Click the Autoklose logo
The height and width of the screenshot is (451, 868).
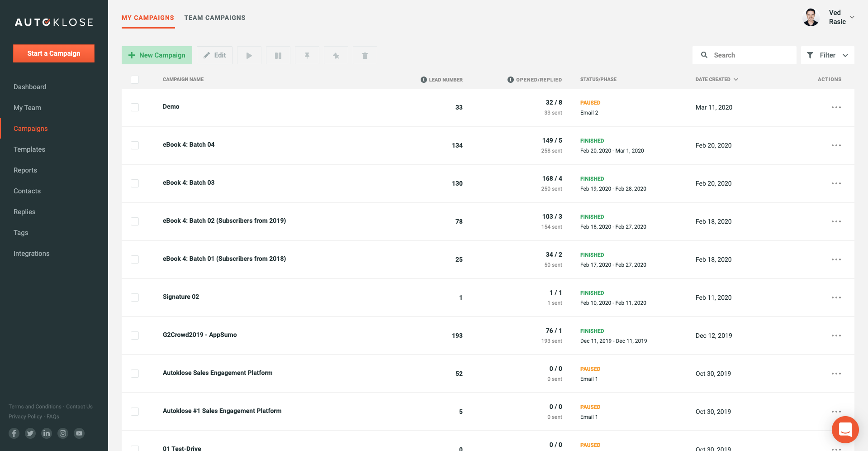tap(54, 22)
